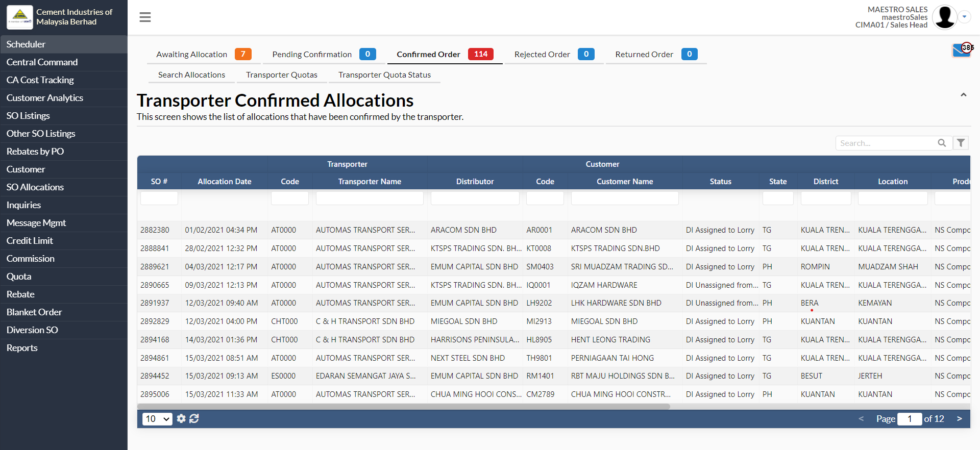Open Transporter Quotas tab
The width and height of the screenshot is (980, 450).
282,75
